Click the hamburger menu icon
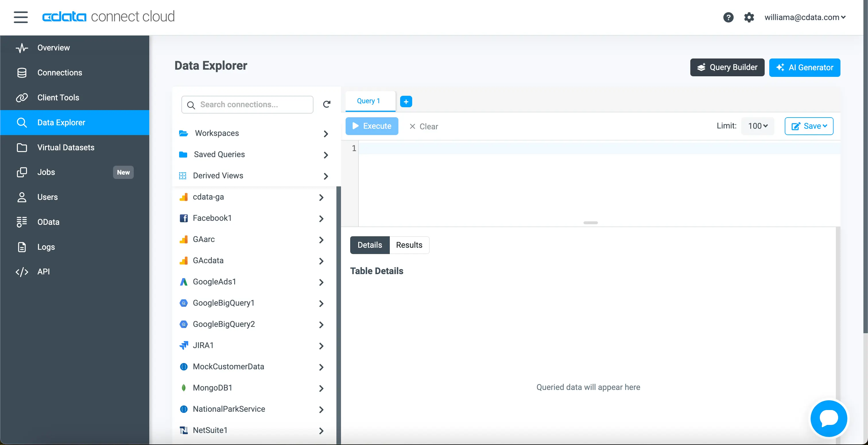This screenshot has height=445, width=868. point(21,17)
